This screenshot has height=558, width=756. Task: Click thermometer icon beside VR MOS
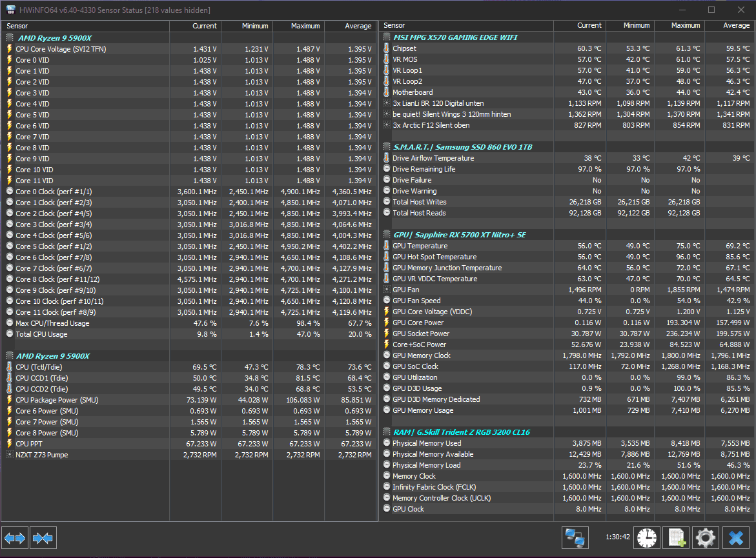tap(386, 59)
